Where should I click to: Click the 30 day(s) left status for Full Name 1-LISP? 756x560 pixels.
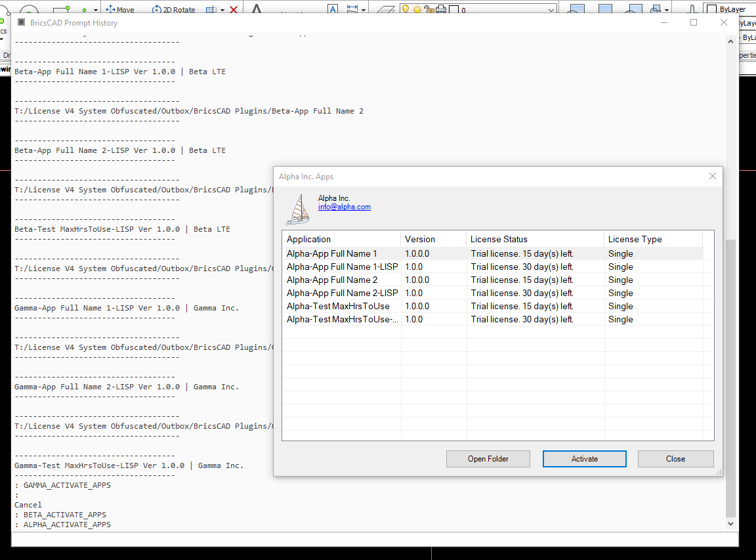tap(522, 267)
